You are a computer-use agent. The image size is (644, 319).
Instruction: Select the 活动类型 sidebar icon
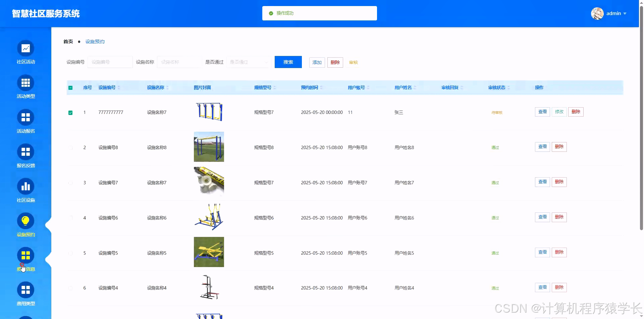(25, 83)
